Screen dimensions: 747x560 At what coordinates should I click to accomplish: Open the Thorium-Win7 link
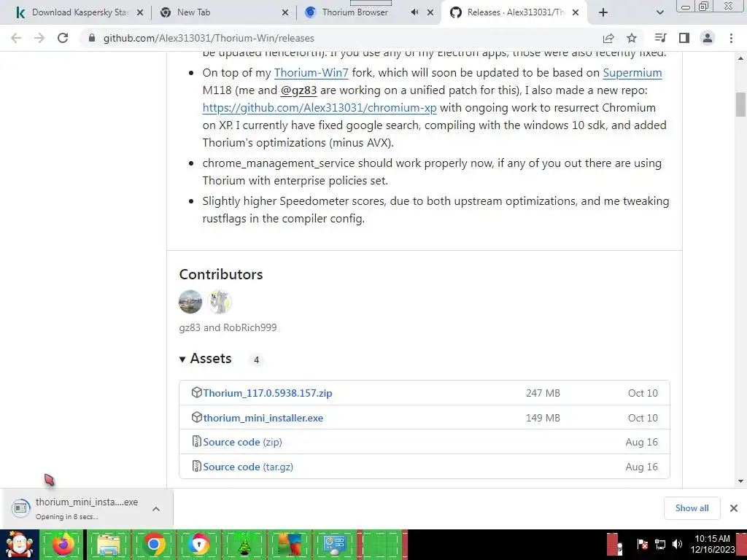point(311,73)
